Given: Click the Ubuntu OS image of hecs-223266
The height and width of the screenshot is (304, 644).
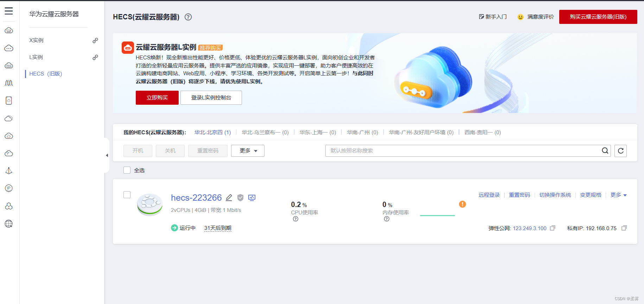Looking at the screenshot, I should click(x=150, y=204).
